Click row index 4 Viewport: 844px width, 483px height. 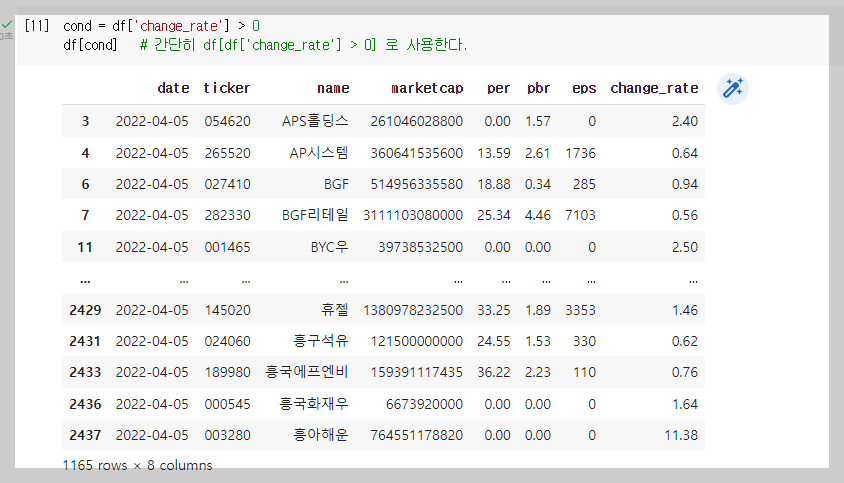point(85,153)
